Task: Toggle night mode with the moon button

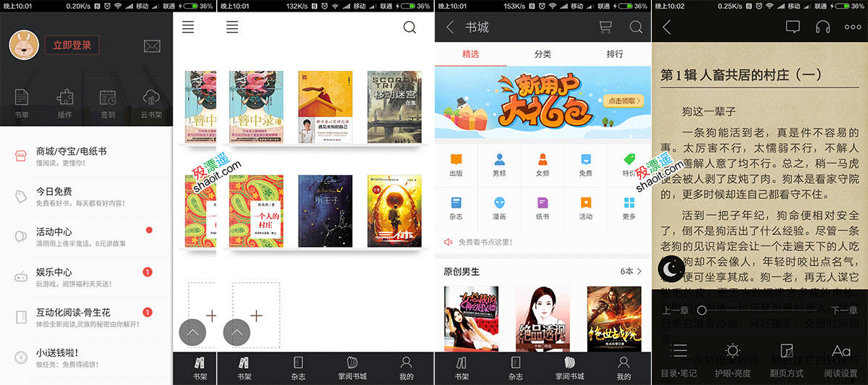Action: click(x=672, y=269)
